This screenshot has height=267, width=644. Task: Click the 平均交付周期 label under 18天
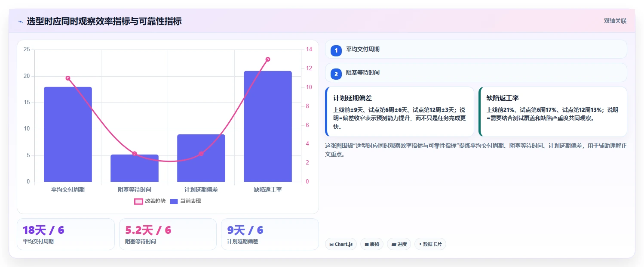point(38,242)
